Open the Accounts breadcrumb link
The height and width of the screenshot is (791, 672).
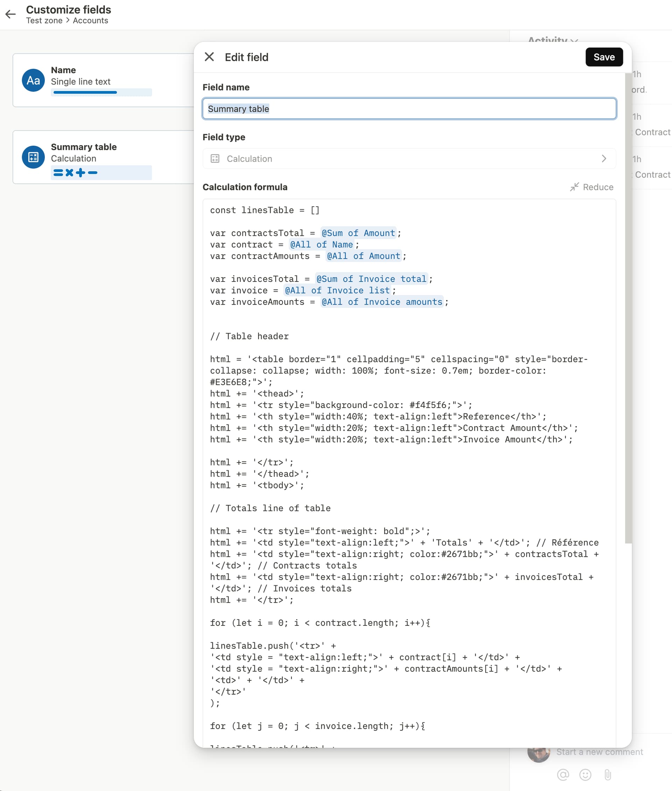90,21
